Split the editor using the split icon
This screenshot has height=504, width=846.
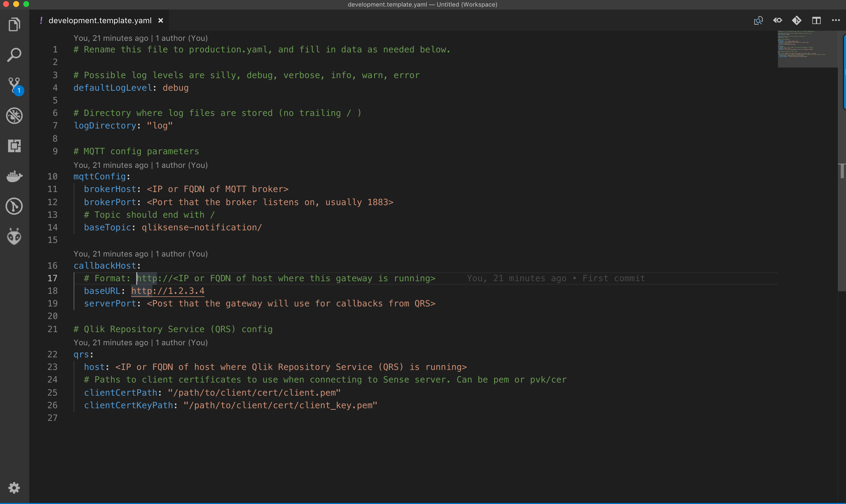(816, 20)
